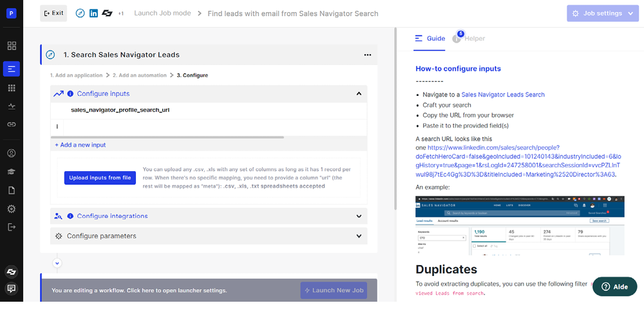
Task: Click Upload inputs from file button
Action: 100,178
